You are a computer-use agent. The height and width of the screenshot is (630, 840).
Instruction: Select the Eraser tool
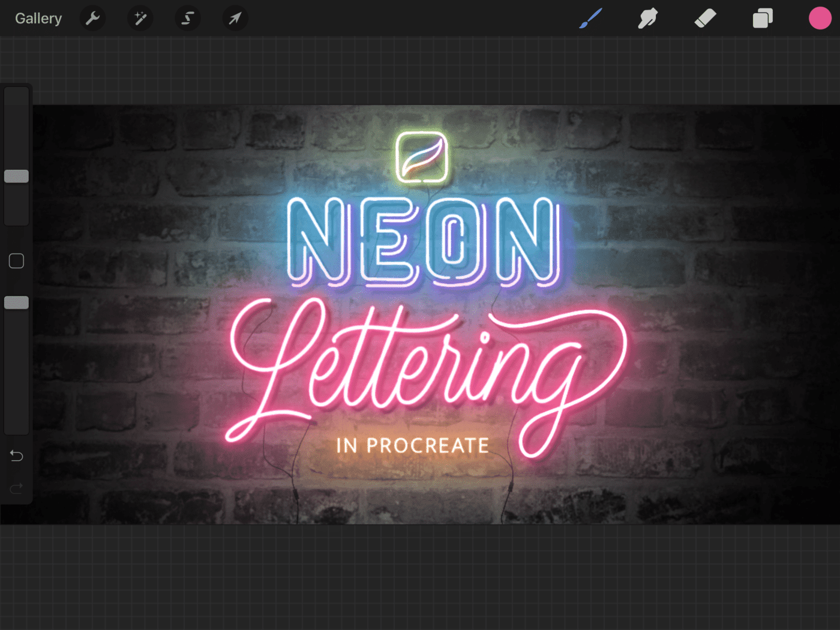[x=705, y=19]
